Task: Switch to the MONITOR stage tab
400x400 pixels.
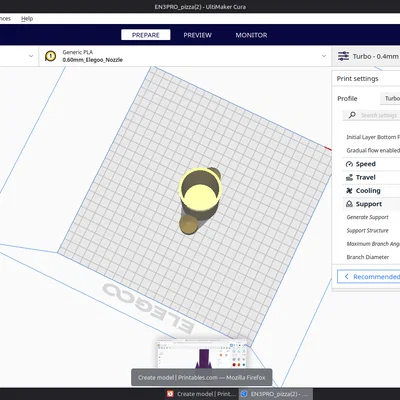Action: click(x=251, y=35)
